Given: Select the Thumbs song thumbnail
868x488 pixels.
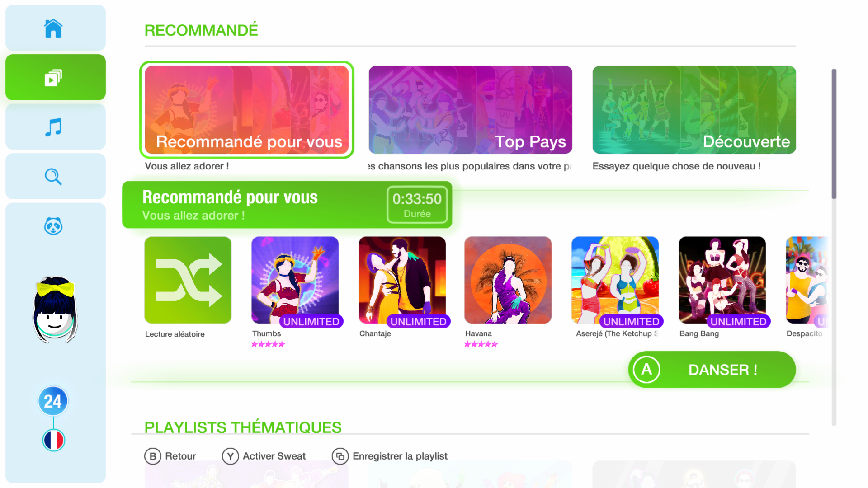Looking at the screenshot, I should click(295, 280).
